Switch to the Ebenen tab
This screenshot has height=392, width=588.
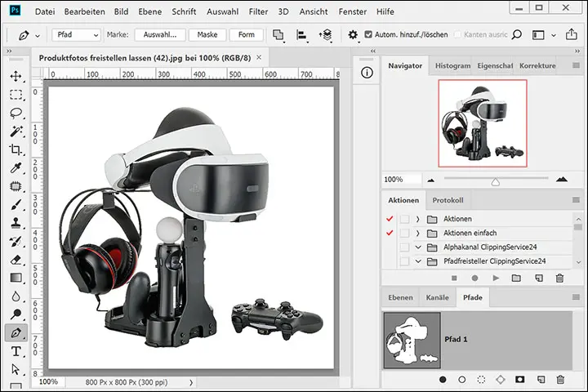pyautogui.click(x=399, y=298)
